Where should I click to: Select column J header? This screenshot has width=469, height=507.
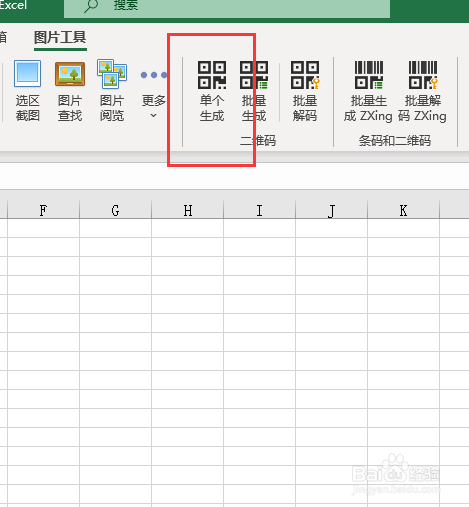point(331,210)
